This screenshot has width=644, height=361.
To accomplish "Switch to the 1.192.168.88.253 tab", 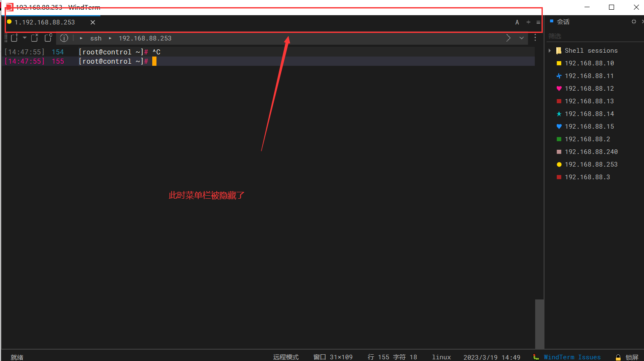I will tap(44, 22).
